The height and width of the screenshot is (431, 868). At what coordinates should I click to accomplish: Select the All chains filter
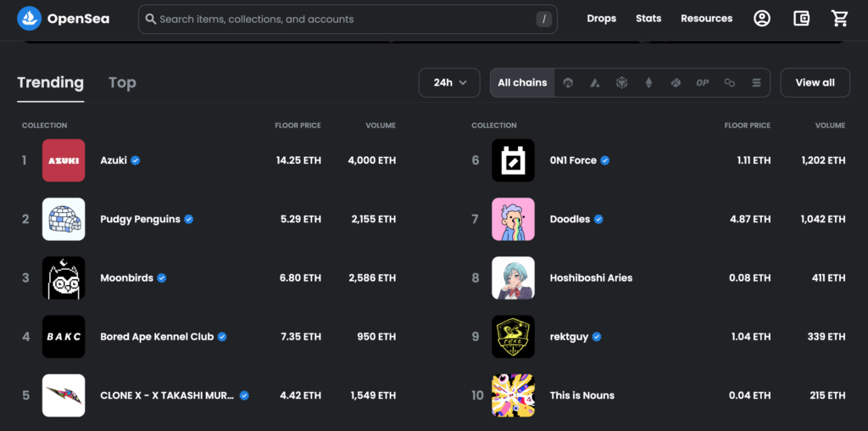[x=522, y=82]
